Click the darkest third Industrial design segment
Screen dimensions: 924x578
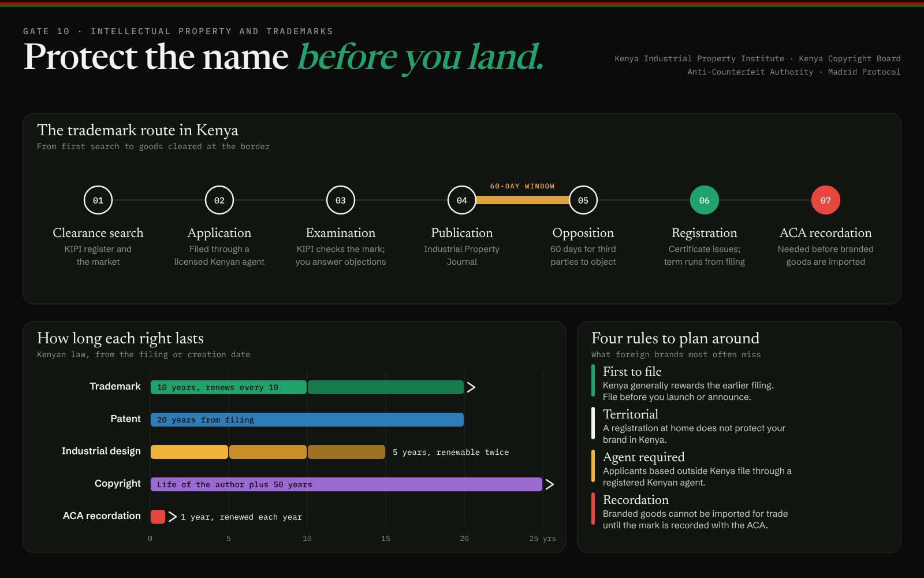(x=346, y=452)
